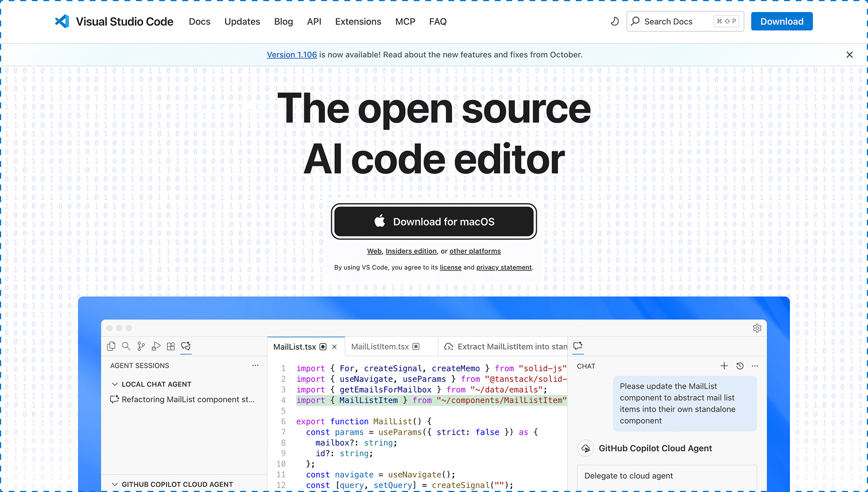This screenshot has width=868, height=492.
Task: Open chat history clock icon
Action: pos(740,366)
